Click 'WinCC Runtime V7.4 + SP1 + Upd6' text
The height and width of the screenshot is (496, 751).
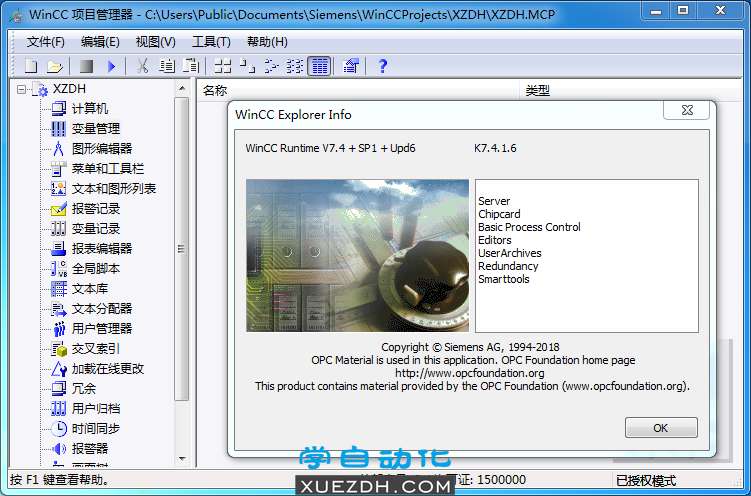point(330,148)
